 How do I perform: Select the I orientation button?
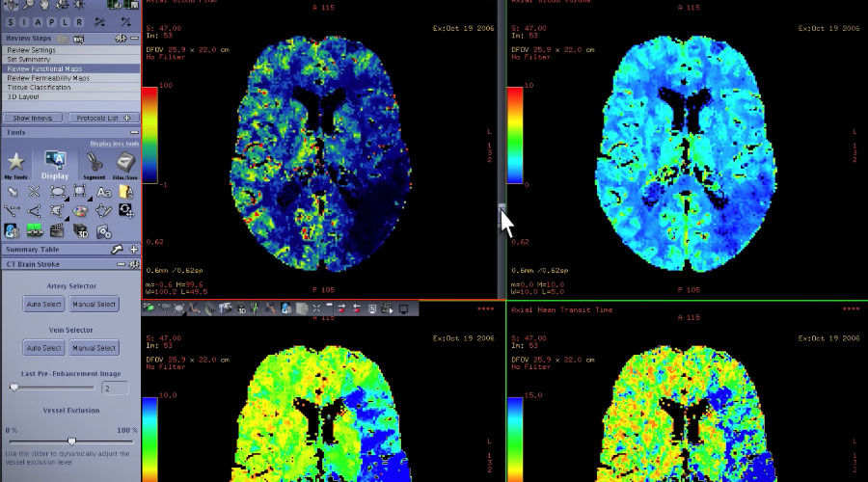coord(24,22)
